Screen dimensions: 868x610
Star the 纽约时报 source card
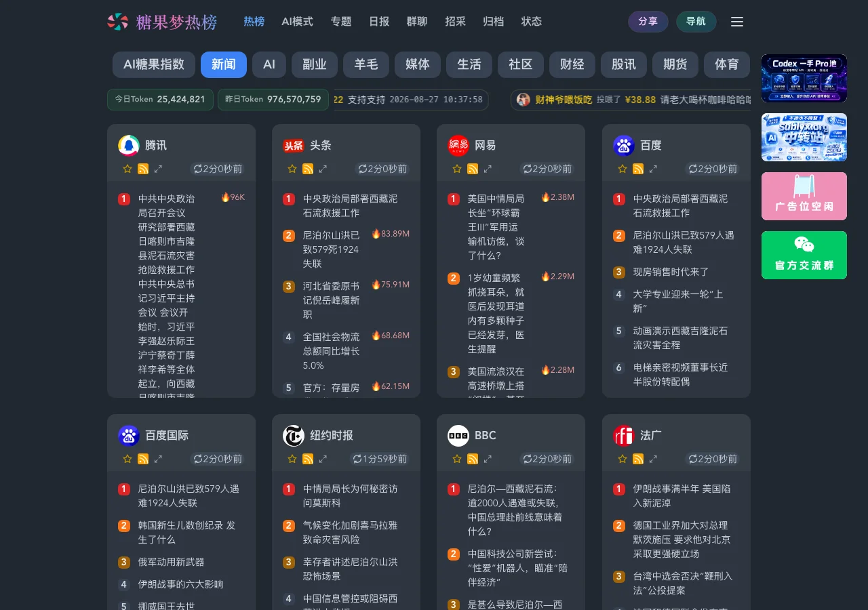coord(292,459)
